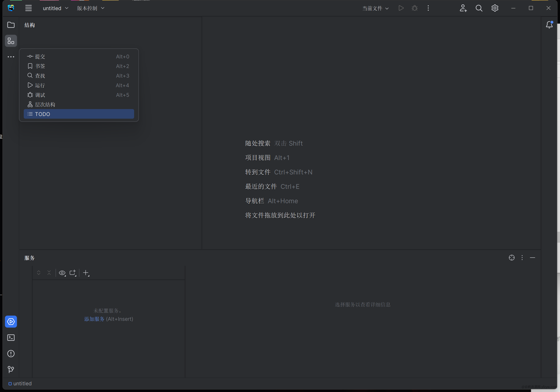
Task: Toggle the eye visibility icon in services
Action: pyautogui.click(x=62, y=273)
